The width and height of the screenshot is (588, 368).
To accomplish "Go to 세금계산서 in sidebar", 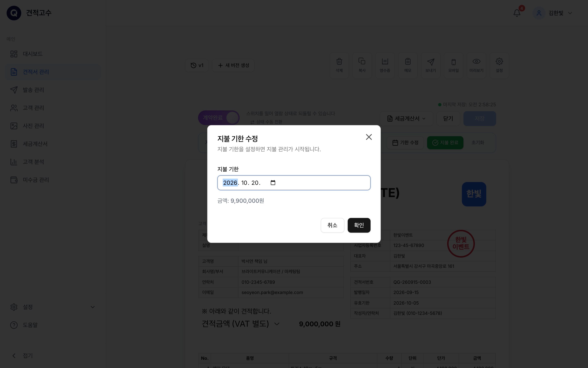I will click(x=53, y=144).
